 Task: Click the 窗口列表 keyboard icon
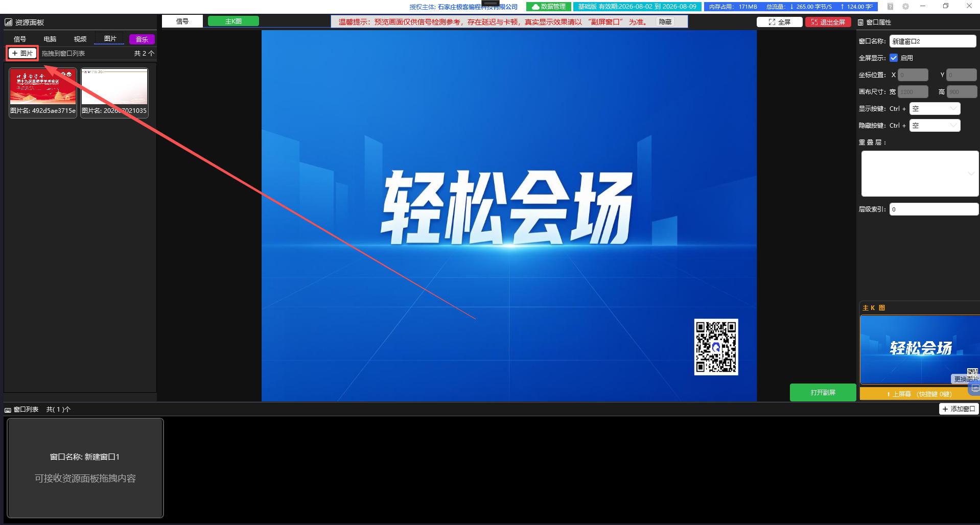point(8,410)
